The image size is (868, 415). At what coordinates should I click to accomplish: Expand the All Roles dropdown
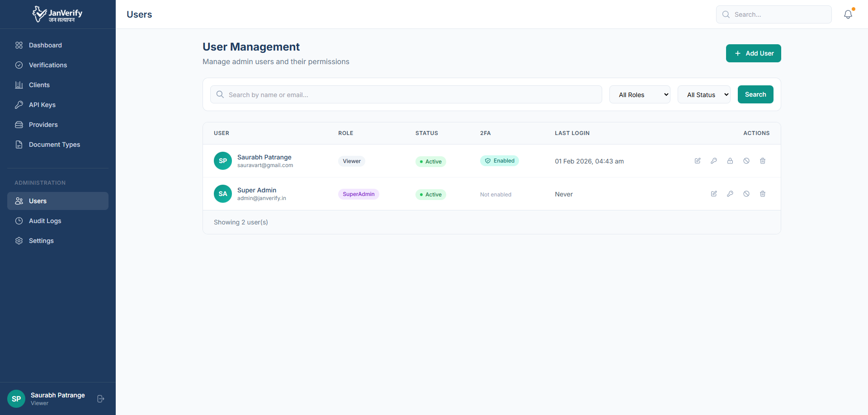tap(640, 95)
